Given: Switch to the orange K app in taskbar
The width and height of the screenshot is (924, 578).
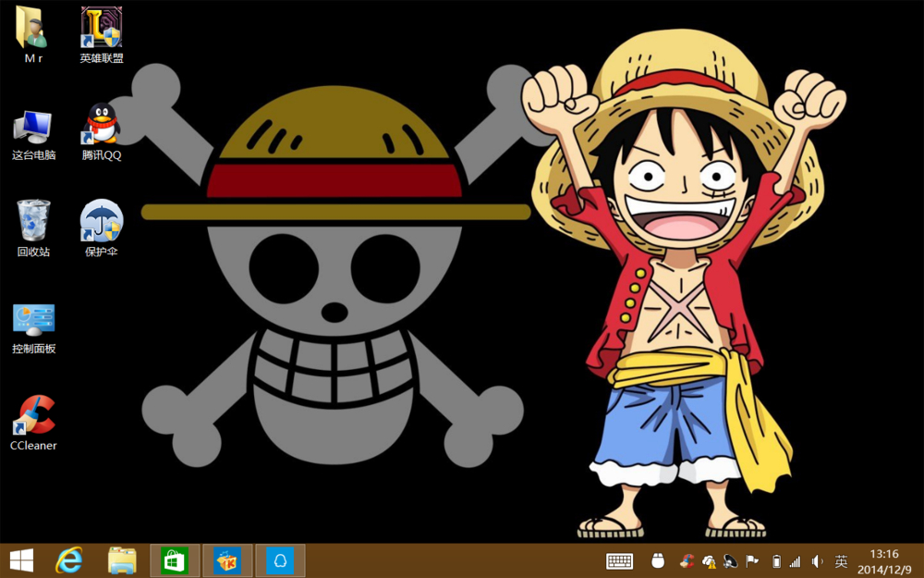Looking at the screenshot, I should click(x=227, y=560).
